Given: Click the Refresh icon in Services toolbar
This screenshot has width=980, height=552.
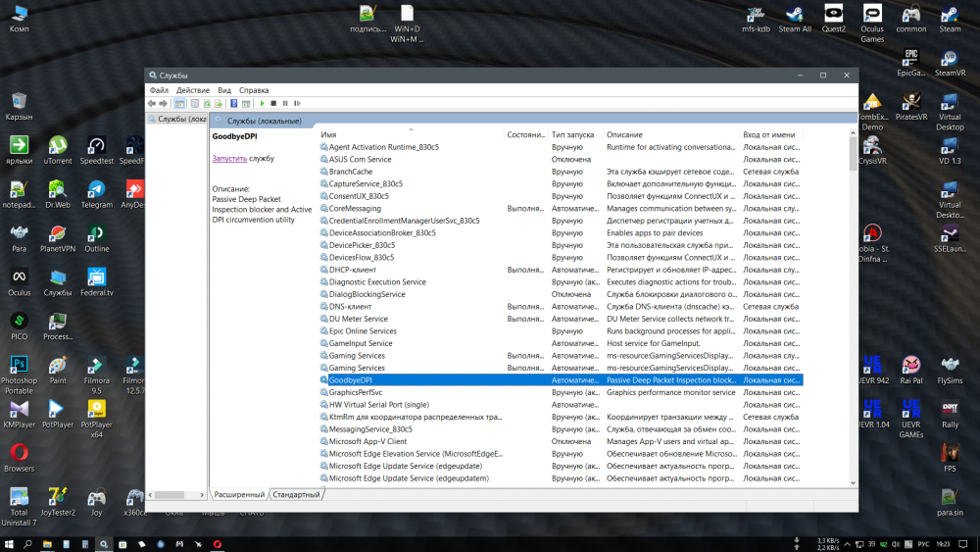Looking at the screenshot, I should click(x=207, y=103).
